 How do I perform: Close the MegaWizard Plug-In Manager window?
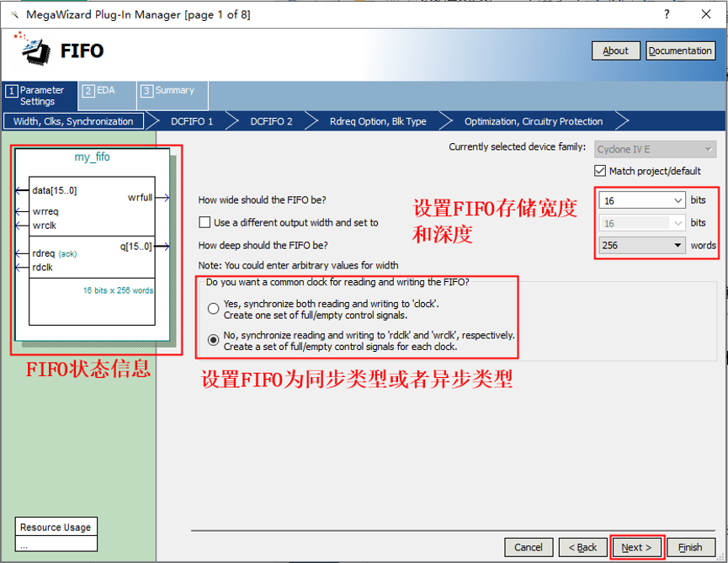pyautogui.click(x=706, y=14)
